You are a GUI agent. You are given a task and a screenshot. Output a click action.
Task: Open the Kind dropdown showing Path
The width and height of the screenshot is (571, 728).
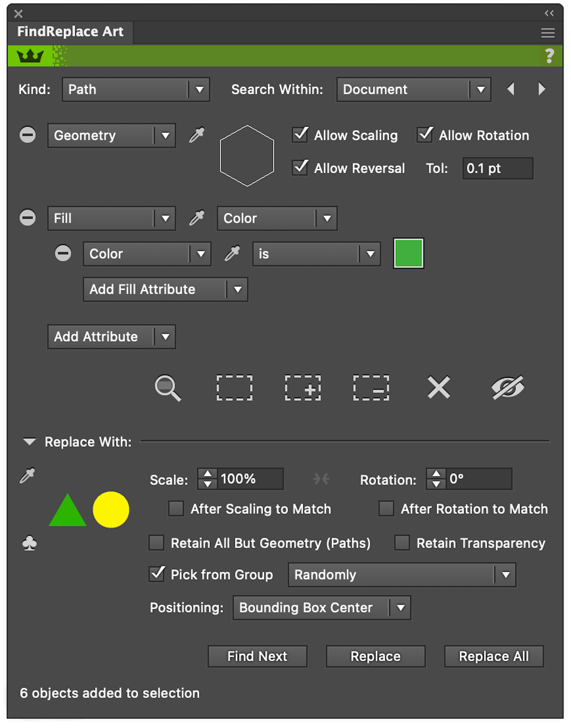click(135, 89)
